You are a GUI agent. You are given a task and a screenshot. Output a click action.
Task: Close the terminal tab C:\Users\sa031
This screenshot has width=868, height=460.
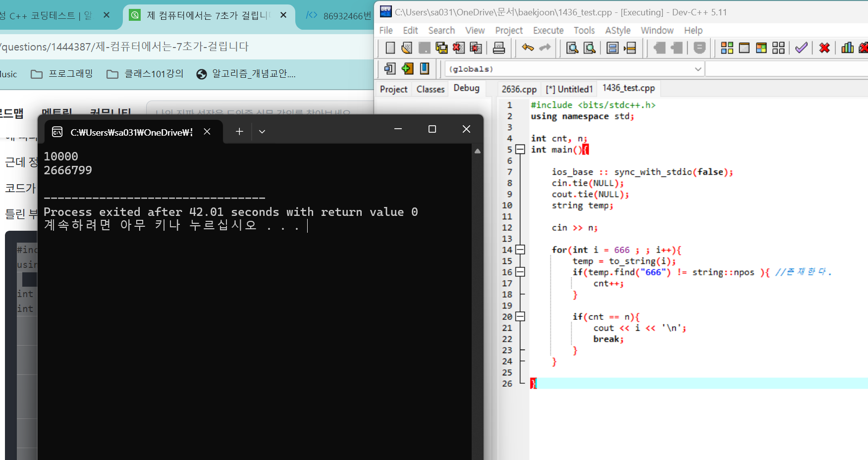coord(207,132)
